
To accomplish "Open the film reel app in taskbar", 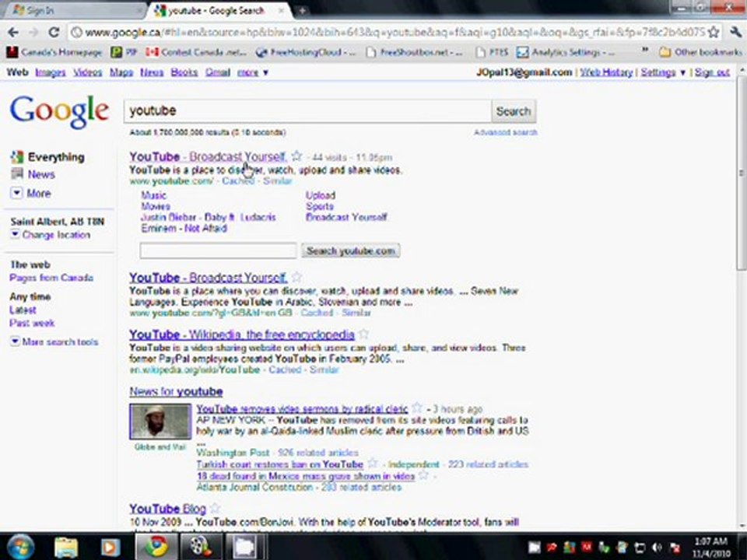I will pyautogui.click(x=201, y=547).
